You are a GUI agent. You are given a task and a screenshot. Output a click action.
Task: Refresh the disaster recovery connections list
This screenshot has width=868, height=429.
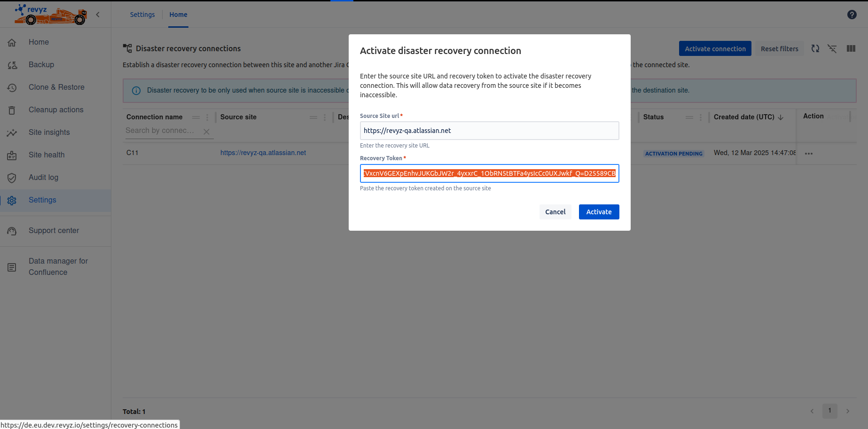(815, 48)
